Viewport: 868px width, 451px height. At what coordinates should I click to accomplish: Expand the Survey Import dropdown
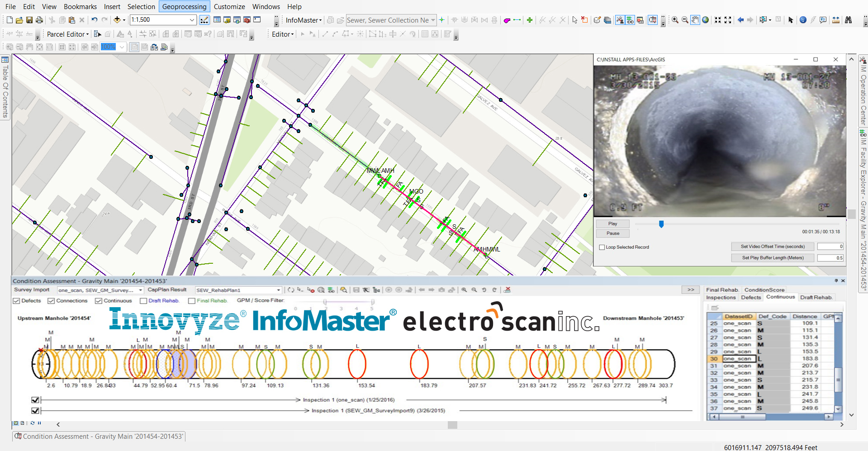point(140,290)
